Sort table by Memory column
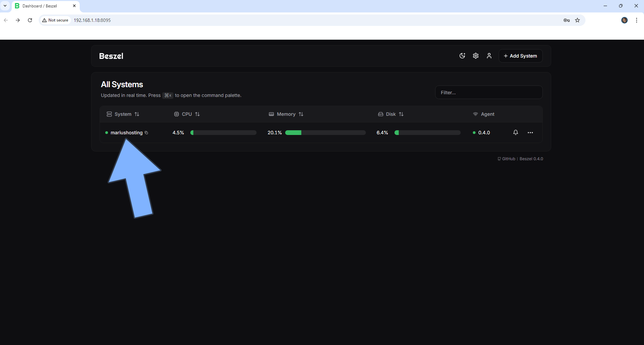644x345 pixels. coord(286,114)
